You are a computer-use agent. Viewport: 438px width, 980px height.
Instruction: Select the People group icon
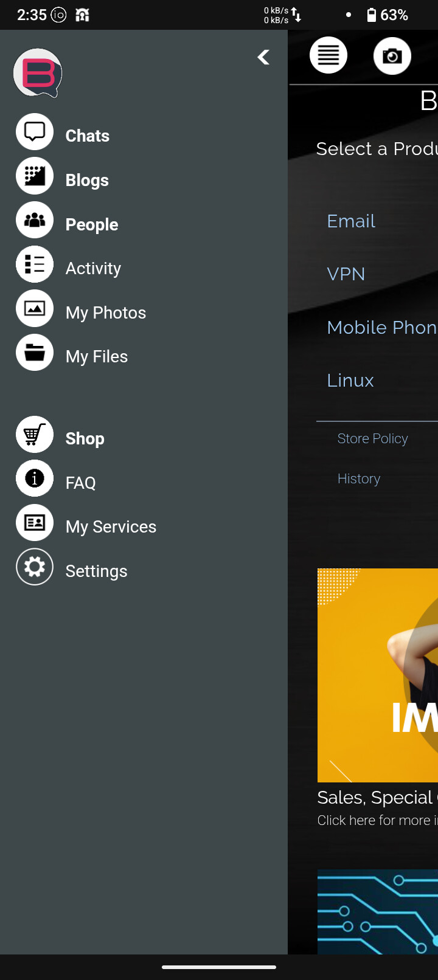[x=35, y=220]
